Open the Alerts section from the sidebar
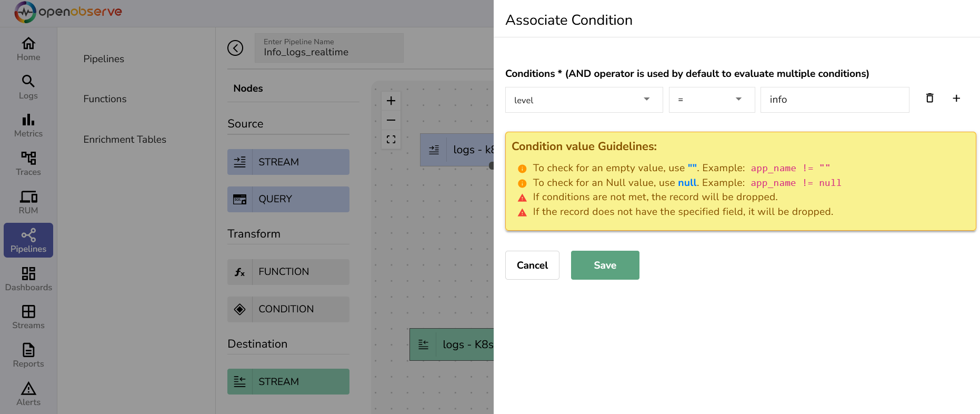Screen dimensions: 980x414 (28, 392)
